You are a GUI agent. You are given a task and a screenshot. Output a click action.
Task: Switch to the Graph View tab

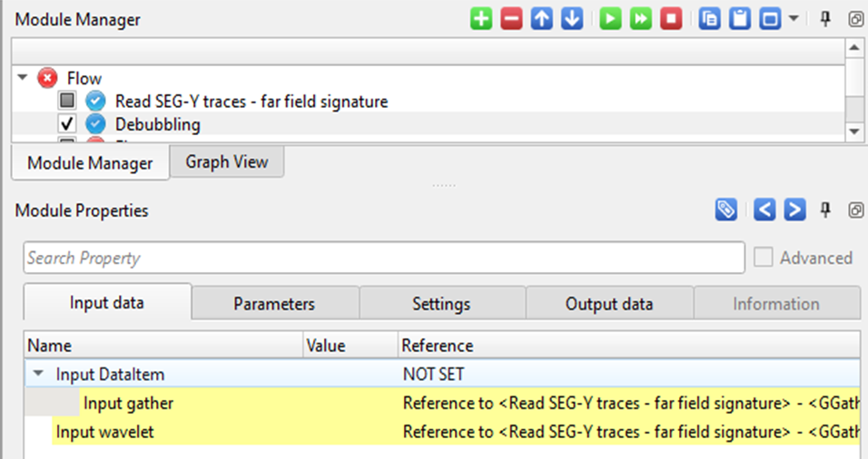pyautogui.click(x=227, y=161)
